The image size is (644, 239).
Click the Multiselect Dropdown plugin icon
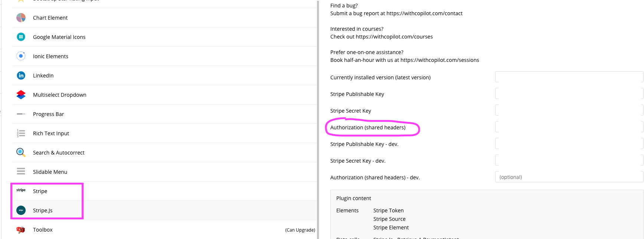21,94
